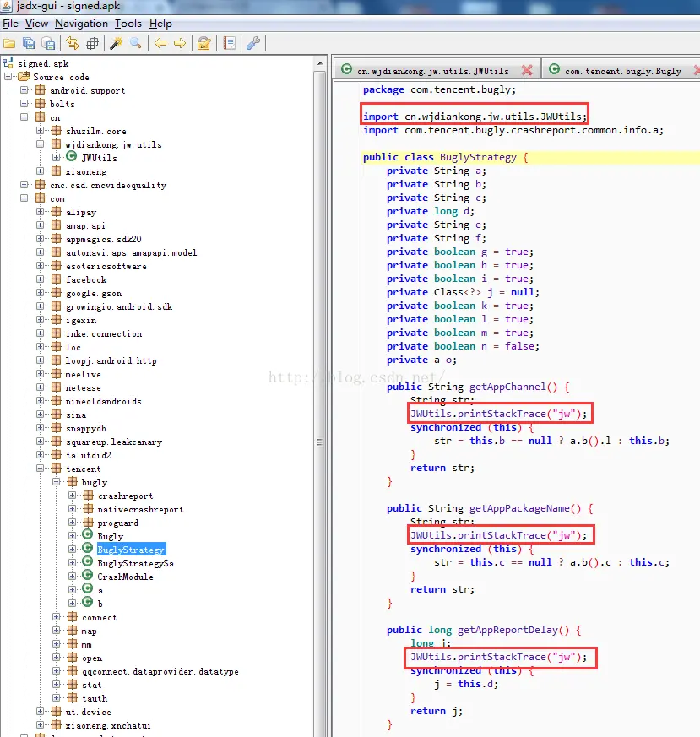Image resolution: width=700 pixels, height=737 pixels.
Task: Open Preferences with the wrench icon
Action: click(x=253, y=44)
